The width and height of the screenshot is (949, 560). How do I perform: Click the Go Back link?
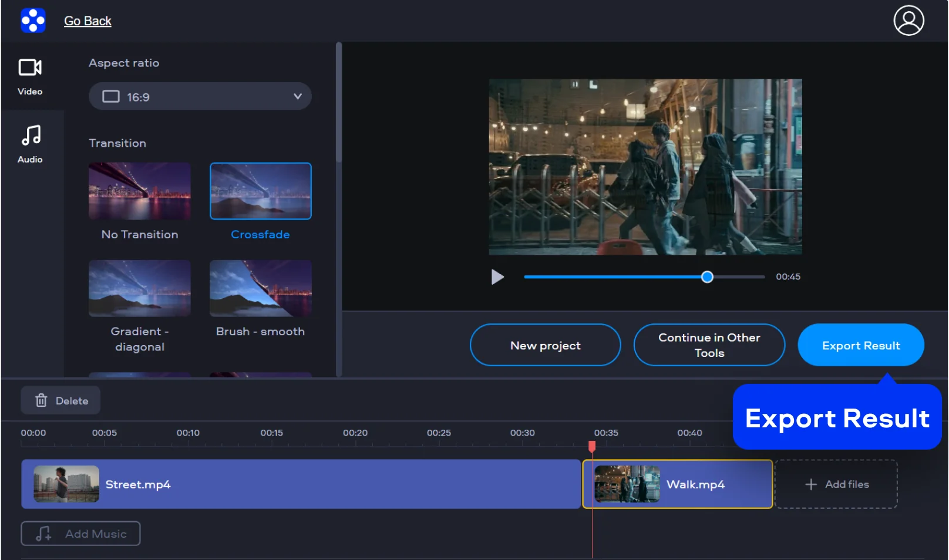pos(88,21)
